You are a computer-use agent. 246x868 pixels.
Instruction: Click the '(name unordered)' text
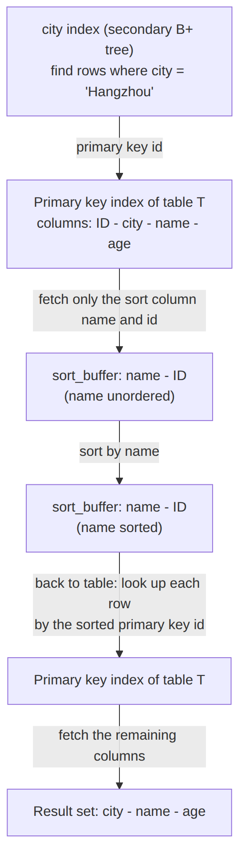119,396
